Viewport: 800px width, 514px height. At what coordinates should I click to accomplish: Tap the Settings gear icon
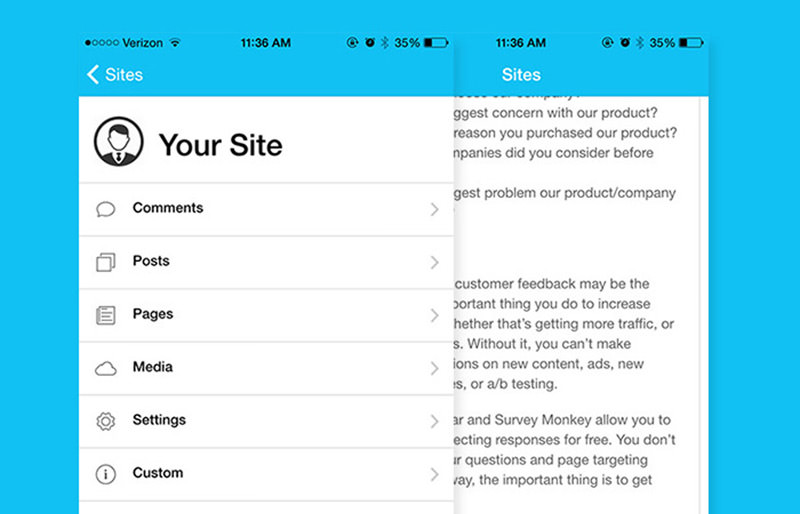point(106,422)
